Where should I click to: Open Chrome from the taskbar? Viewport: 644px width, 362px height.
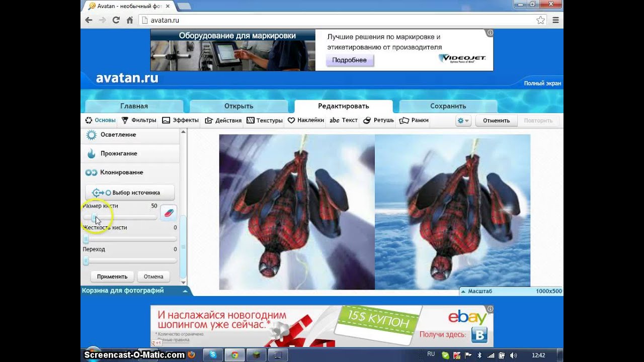(234, 355)
